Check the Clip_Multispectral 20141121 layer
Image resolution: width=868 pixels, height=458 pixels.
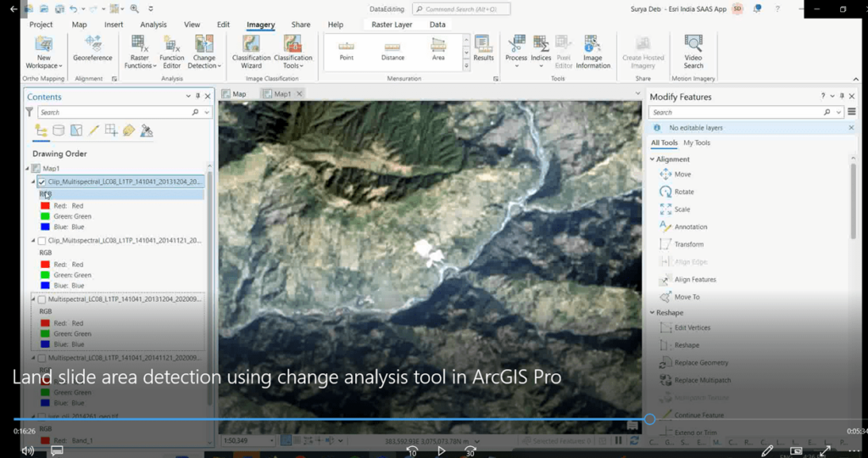[x=42, y=241]
